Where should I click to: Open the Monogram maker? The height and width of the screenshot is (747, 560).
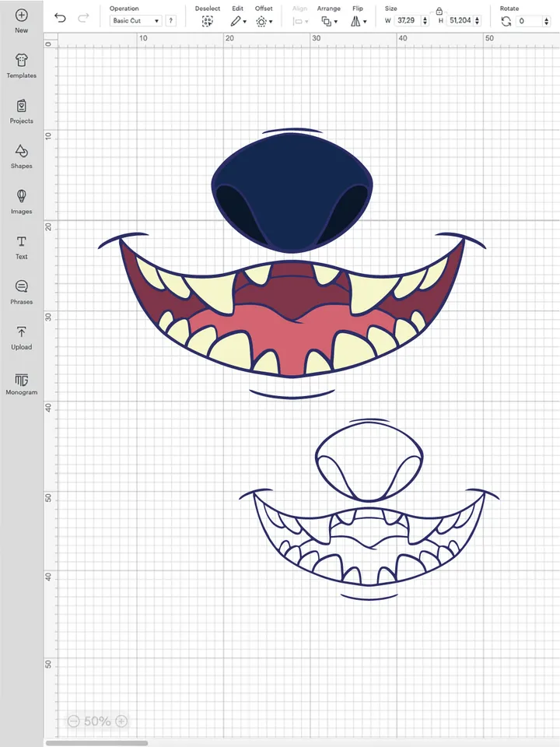(22, 382)
